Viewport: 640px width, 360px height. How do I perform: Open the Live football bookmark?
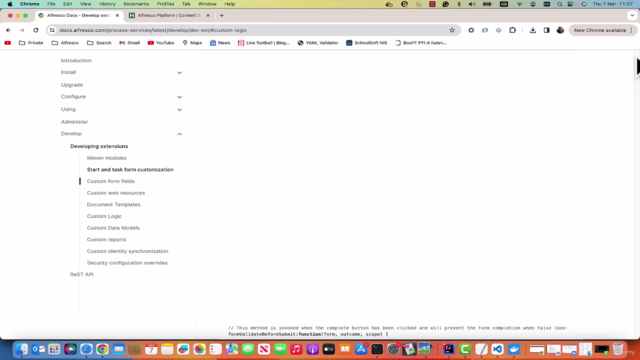tap(264, 43)
